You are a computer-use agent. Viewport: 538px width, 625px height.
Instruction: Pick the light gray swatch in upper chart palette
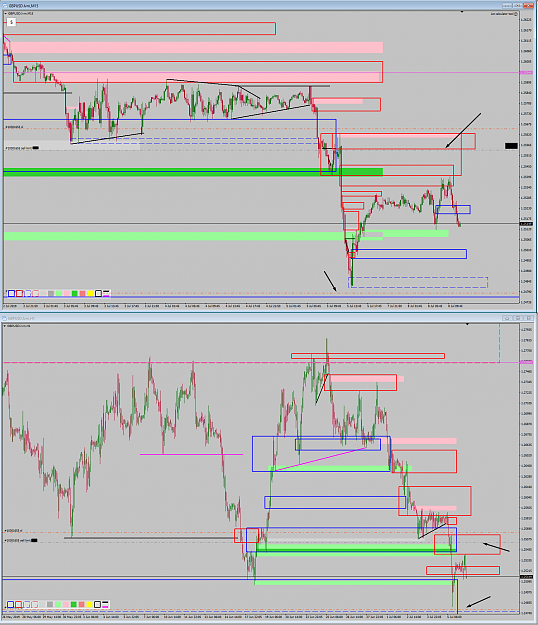[43, 293]
